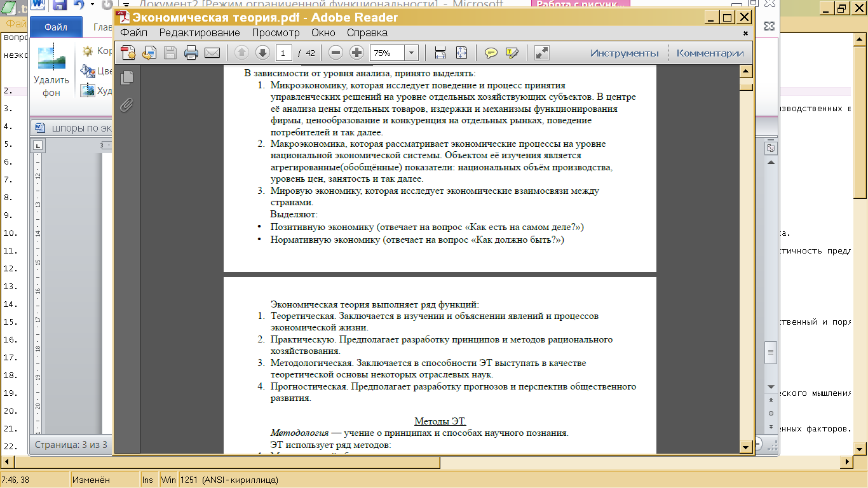Print the PDF with the printer icon
This screenshot has height=488, width=868.
pos(191,53)
